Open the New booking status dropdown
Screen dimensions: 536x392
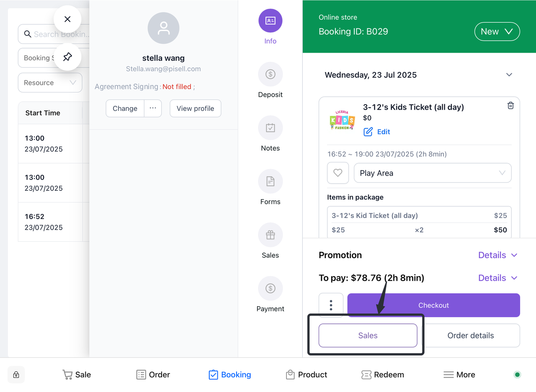coord(497,32)
